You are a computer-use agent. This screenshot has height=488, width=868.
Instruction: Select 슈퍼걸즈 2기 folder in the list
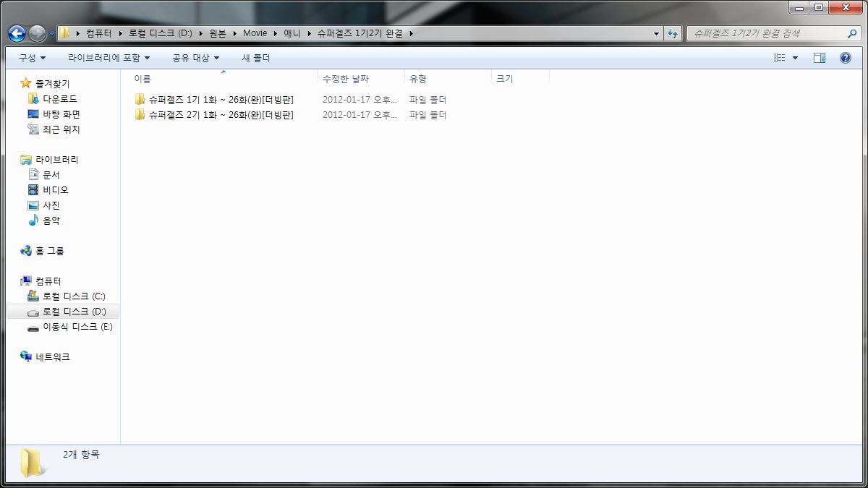(x=221, y=115)
